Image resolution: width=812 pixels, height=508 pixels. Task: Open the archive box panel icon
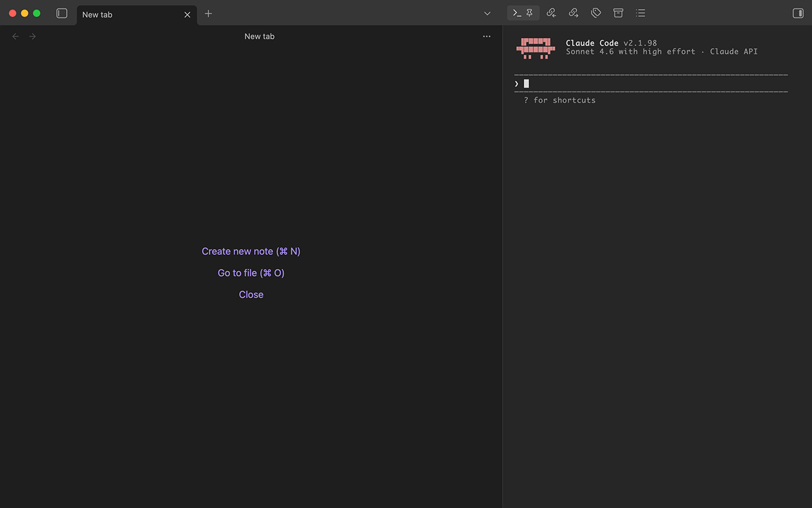coord(618,13)
